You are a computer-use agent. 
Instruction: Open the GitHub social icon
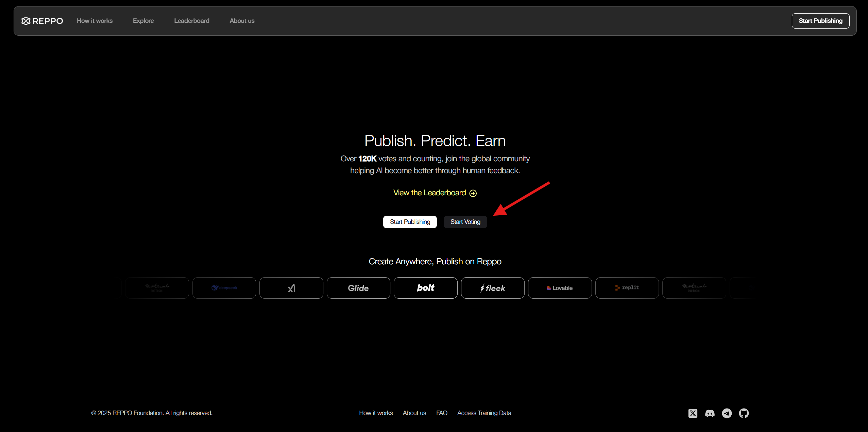744,413
